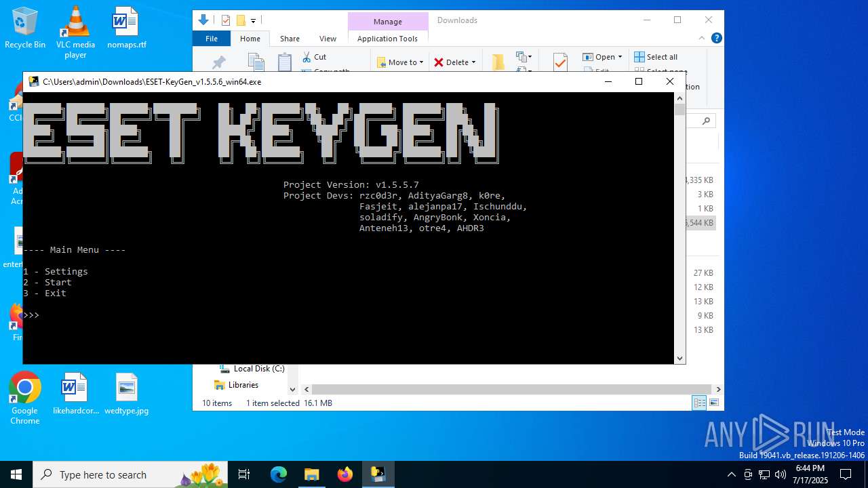This screenshot has width=868, height=488.
Task: Launch Microsoft Edge from taskbar
Action: click(279, 474)
